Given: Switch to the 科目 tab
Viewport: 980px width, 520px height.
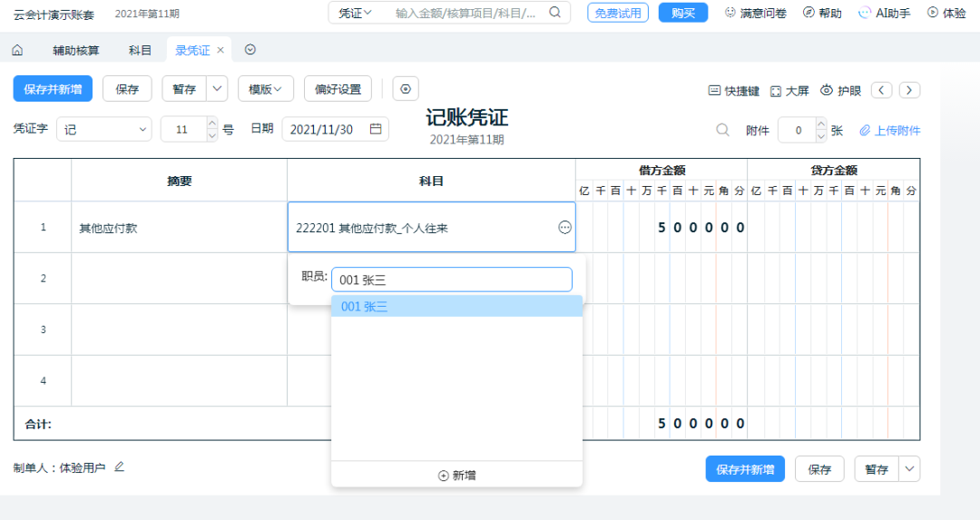Looking at the screenshot, I should click(x=141, y=51).
